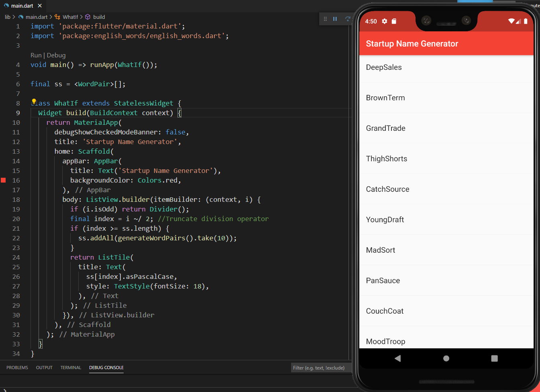
Task: Click the 'Colors' identifier on line 16
Action: 149,180
